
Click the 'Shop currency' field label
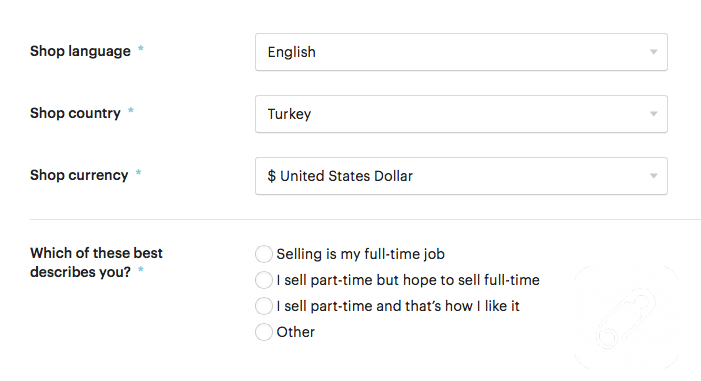click(79, 175)
